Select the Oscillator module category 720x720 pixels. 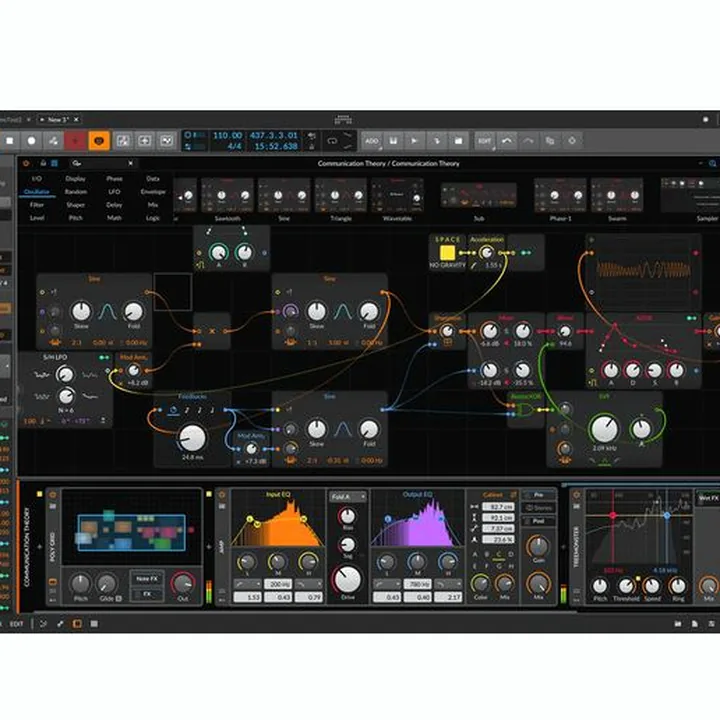point(37,191)
